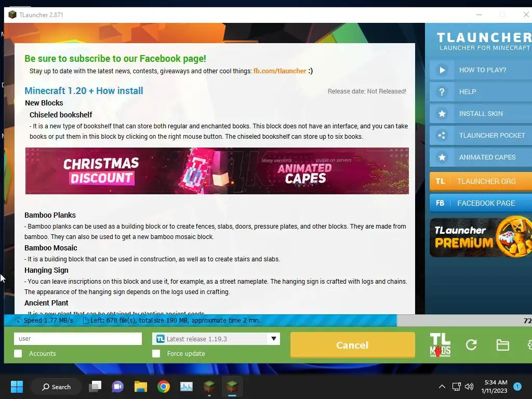Image resolution: width=532 pixels, height=399 pixels.
Task: Open the Help question mark icon
Action: click(x=442, y=92)
